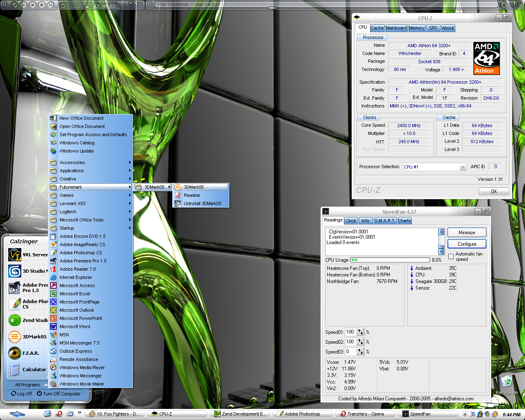Open the Clock tab in SpeedFan
This screenshot has height=420, width=525.
coord(351,221)
